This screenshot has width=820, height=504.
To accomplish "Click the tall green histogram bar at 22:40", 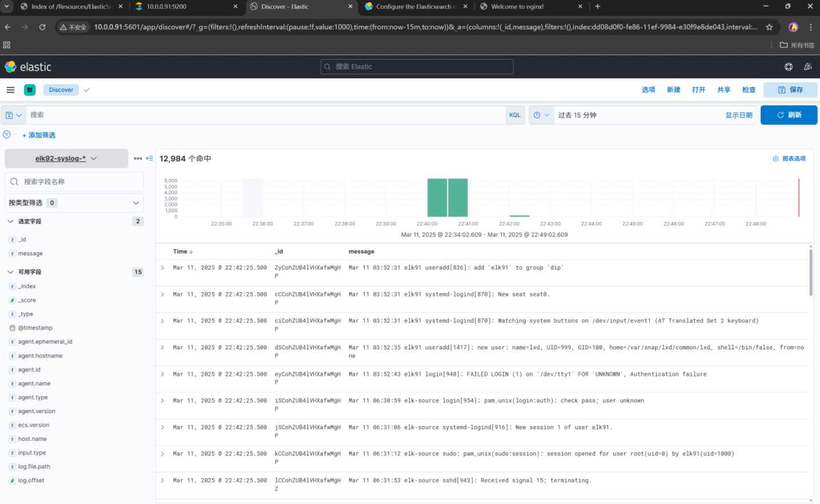I will (x=437, y=198).
